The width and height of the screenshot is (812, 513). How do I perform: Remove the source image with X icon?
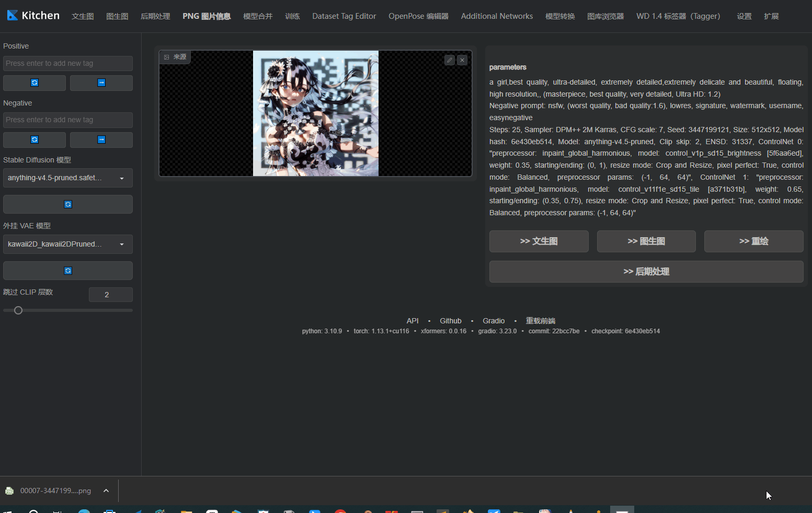pyautogui.click(x=462, y=60)
